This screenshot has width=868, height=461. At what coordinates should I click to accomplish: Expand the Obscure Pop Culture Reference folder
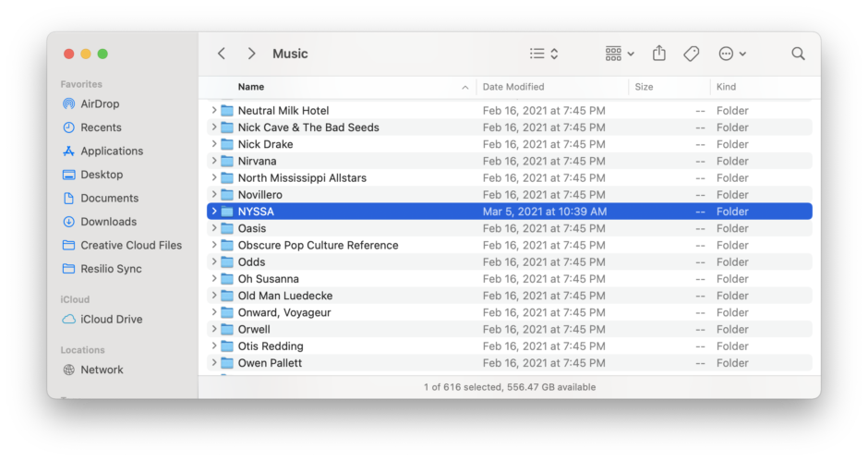tap(213, 245)
